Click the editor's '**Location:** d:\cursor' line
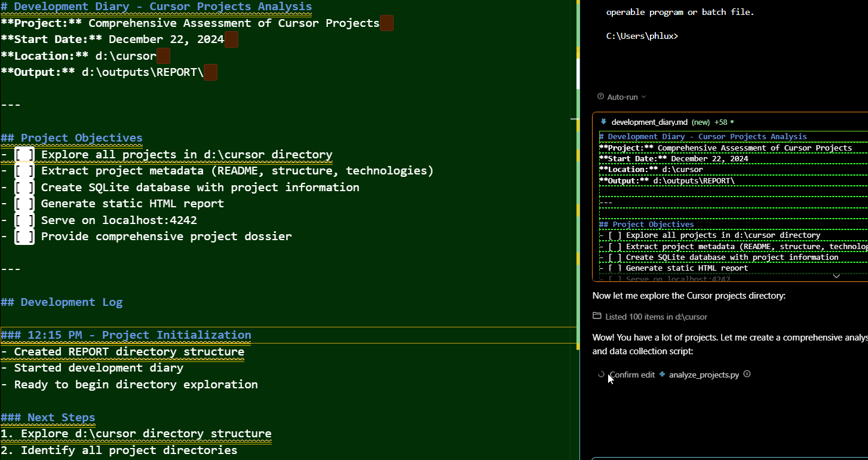 pyautogui.click(x=79, y=56)
